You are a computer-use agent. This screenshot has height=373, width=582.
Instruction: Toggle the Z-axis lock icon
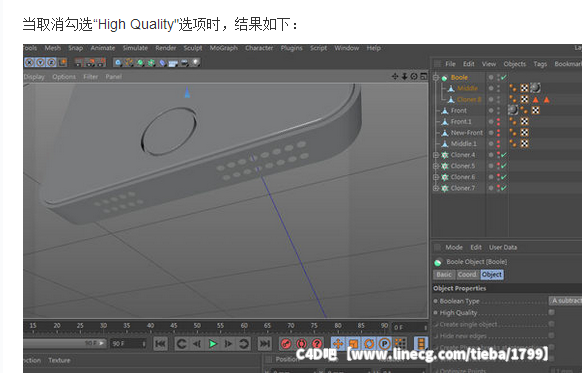51,62
